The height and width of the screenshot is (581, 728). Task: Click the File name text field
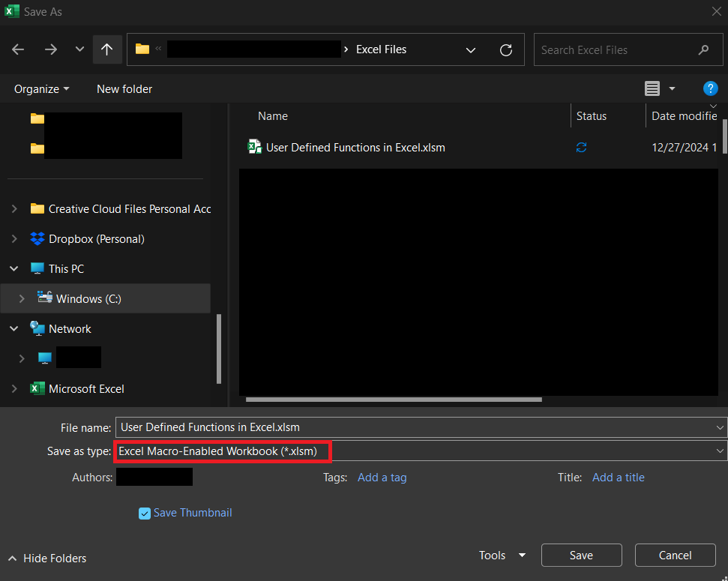(415, 427)
